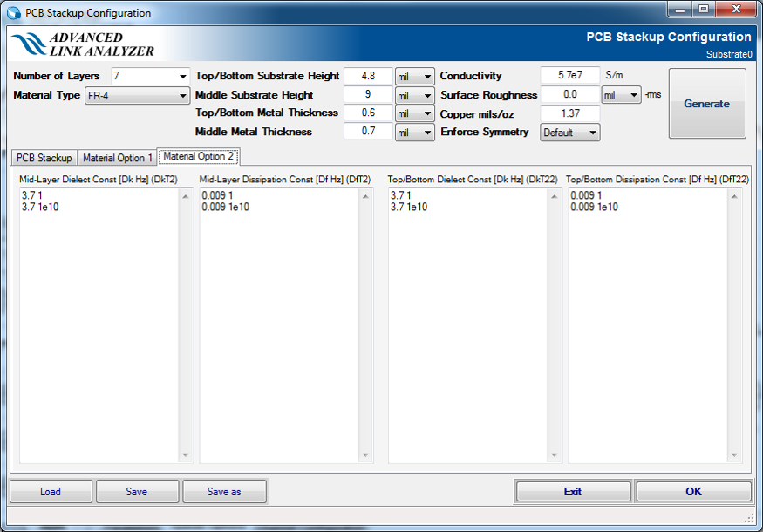This screenshot has width=763, height=532.
Task: Click the PCB Stackup Configuration title bar icon
Action: (x=14, y=13)
